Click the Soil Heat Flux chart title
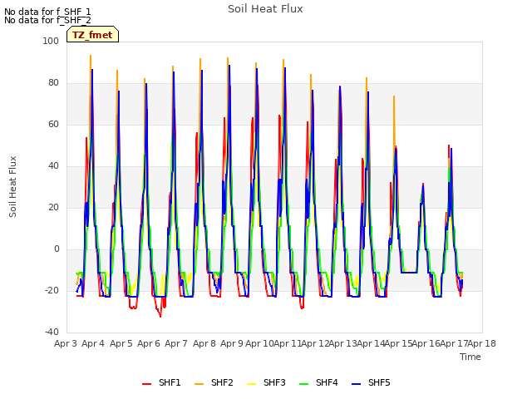Image resolution: width=532 pixels, height=399 pixels. pos(265,9)
